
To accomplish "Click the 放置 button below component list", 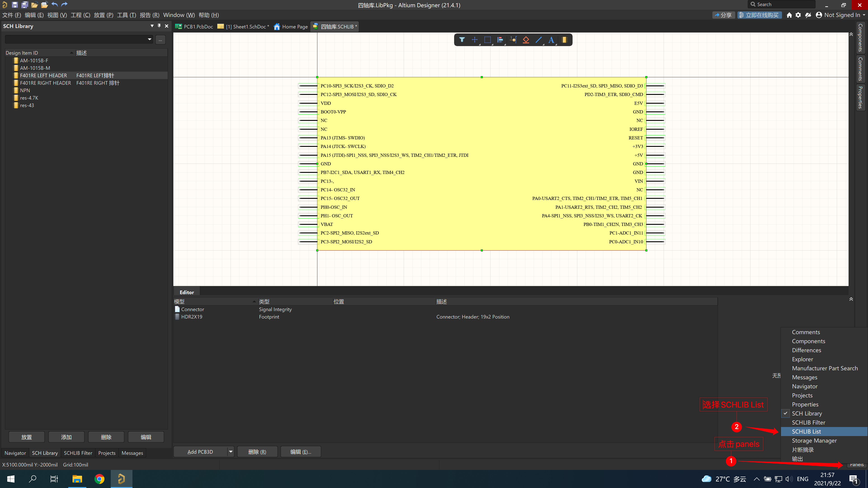I will pos(27,437).
